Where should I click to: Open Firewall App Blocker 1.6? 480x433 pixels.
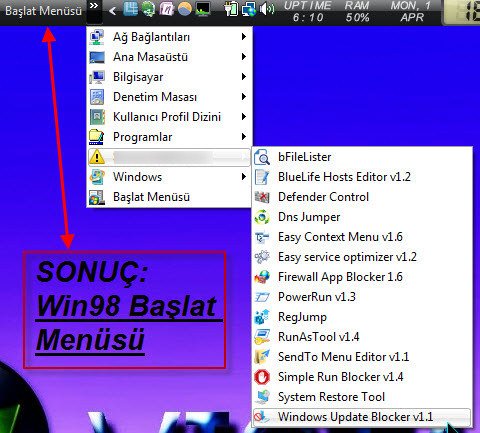tap(362, 277)
